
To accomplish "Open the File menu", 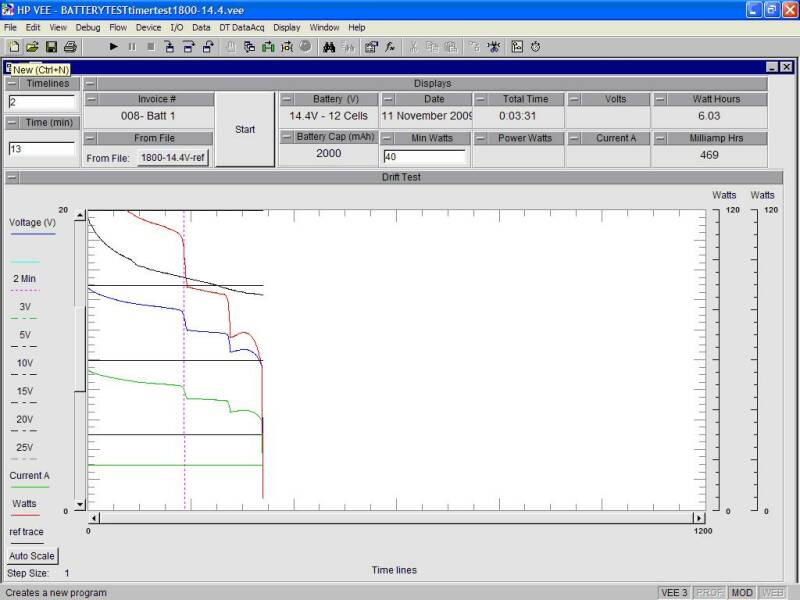I will (10, 28).
